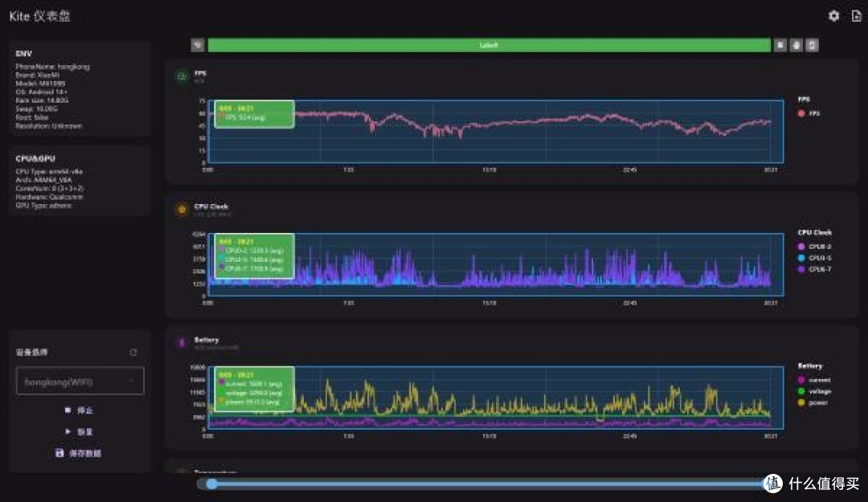Viewport: 868px width, 502px height.
Task: Save data with the 保存数据 button
Action: [79, 453]
